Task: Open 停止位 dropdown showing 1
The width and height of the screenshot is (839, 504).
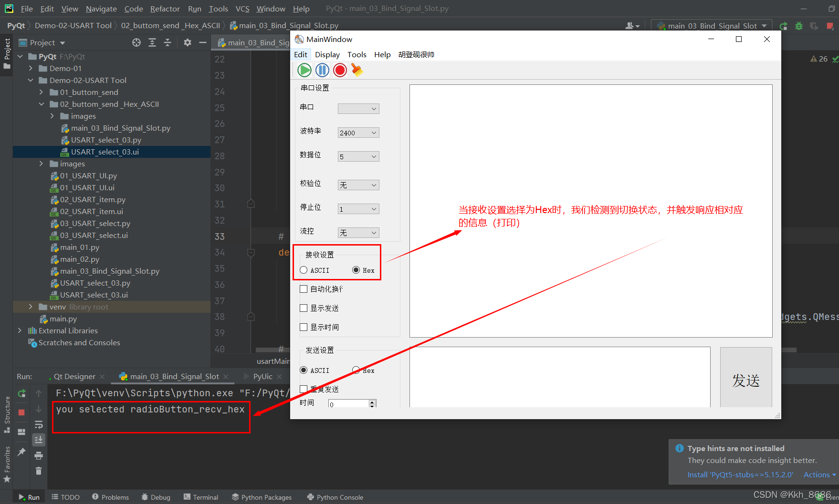Action: coord(358,209)
